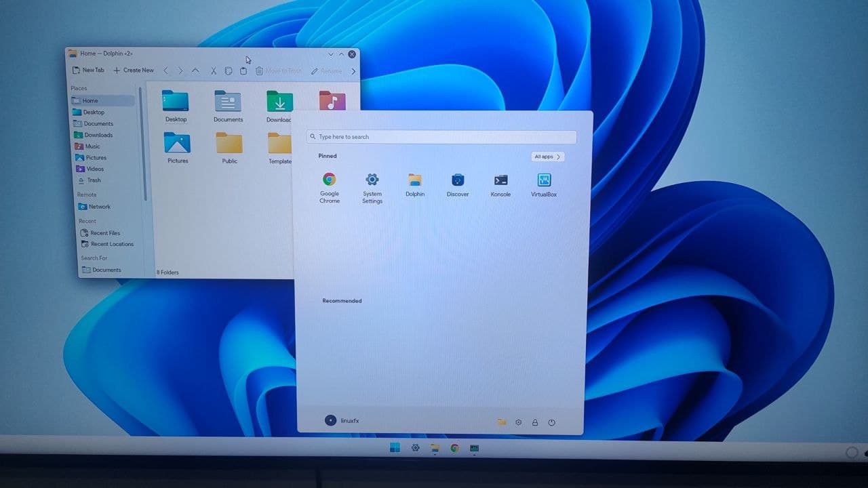Go forward in Dolphin navigation
The image size is (868, 488).
point(180,70)
